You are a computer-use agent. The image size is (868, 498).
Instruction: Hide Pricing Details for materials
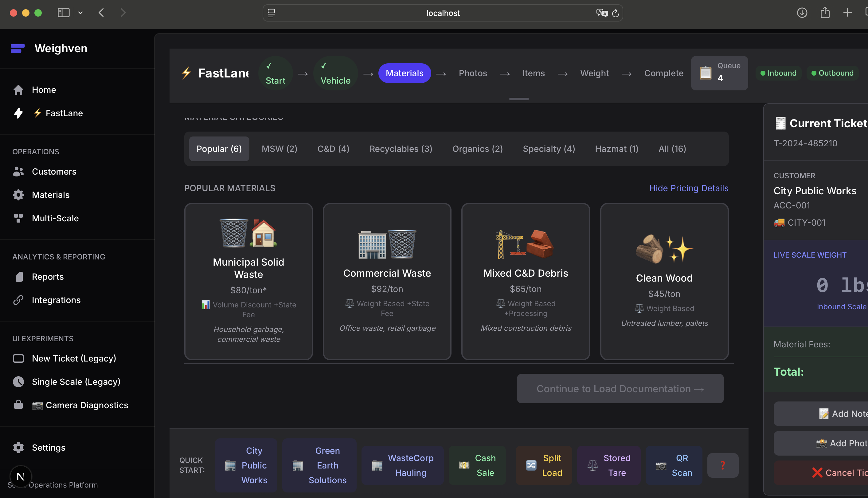pos(689,188)
